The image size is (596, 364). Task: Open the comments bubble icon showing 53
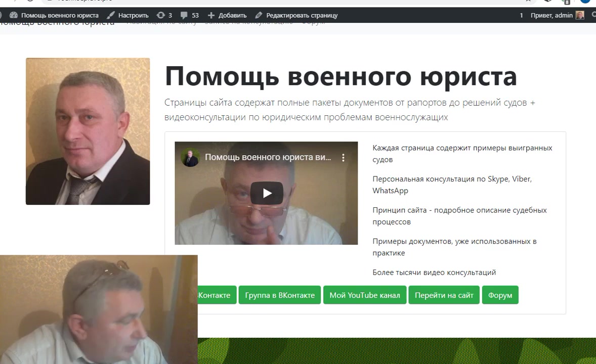(x=184, y=15)
